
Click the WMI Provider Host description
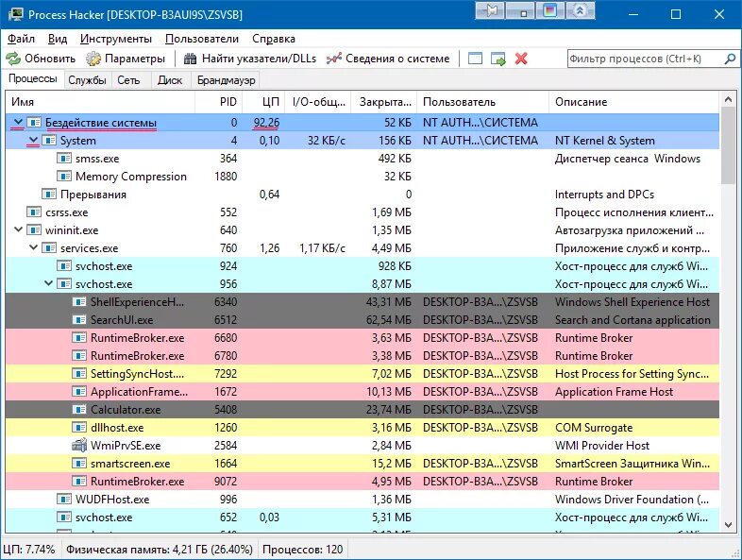602,446
